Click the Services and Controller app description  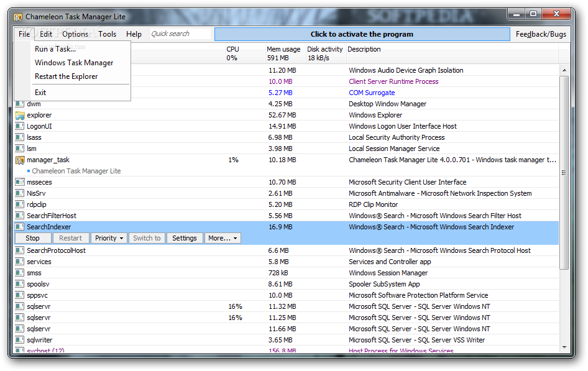390,262
